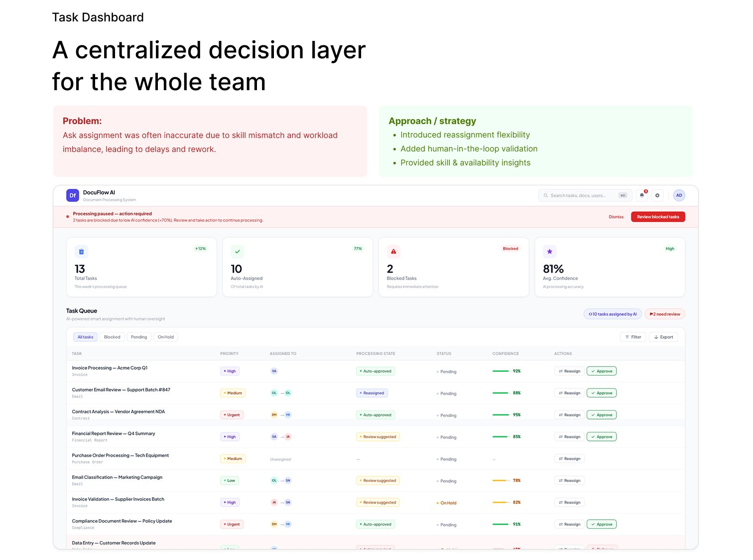
Task: Show the Pending tasks tab
Action: [139, 337]
